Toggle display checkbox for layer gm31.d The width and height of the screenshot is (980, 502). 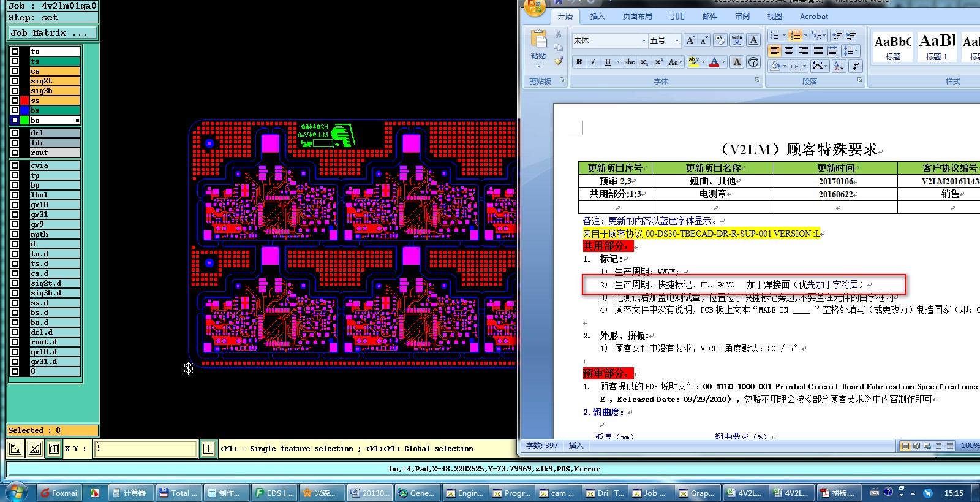tap(15, 362)
